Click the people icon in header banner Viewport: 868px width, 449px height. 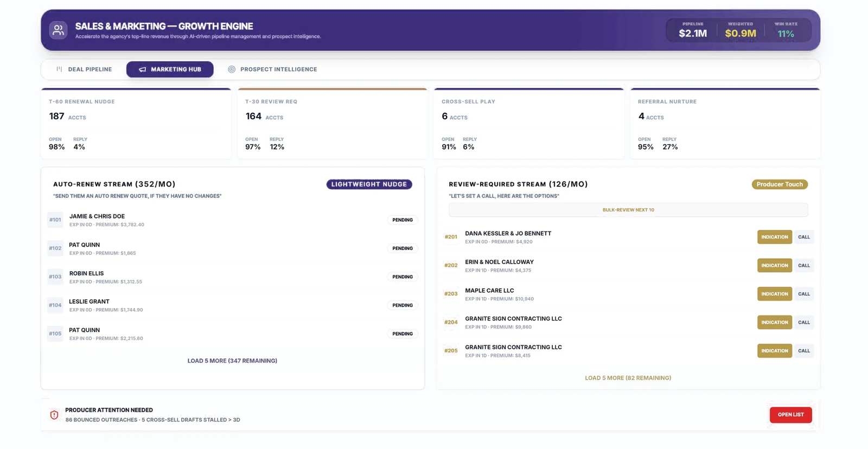pos(58,30)
